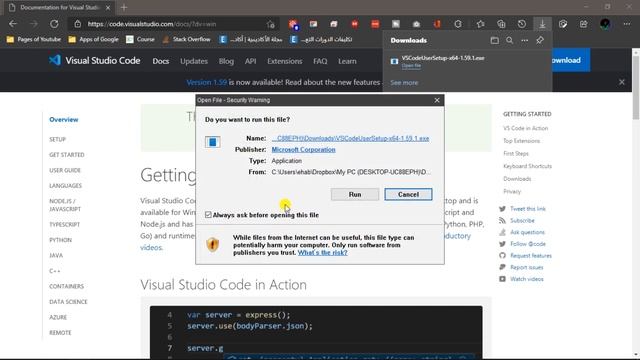
Task: Open Overview in the docs sidebar
Action: click(64, 120)
